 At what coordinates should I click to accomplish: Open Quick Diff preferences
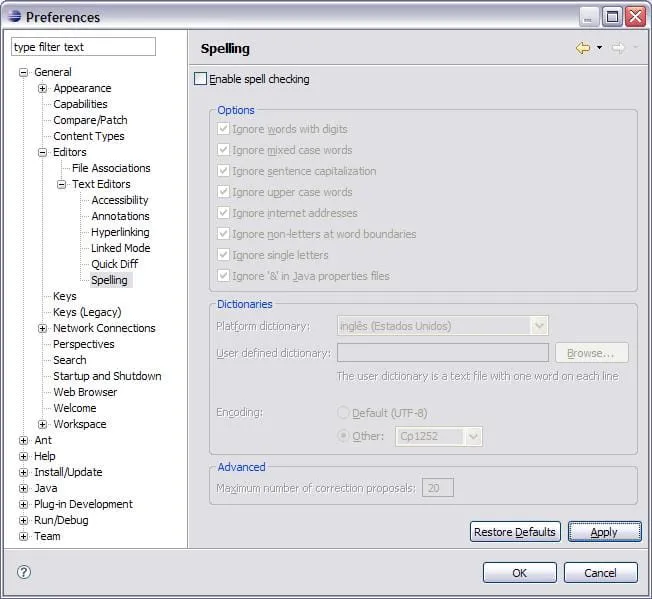[x=115, y=264]
